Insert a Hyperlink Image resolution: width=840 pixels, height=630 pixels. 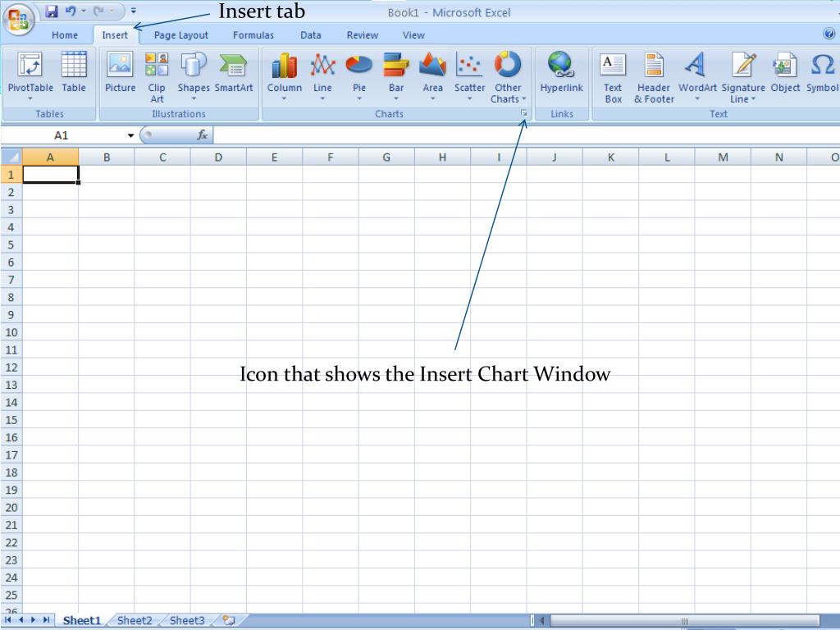(x=561, y=72)
